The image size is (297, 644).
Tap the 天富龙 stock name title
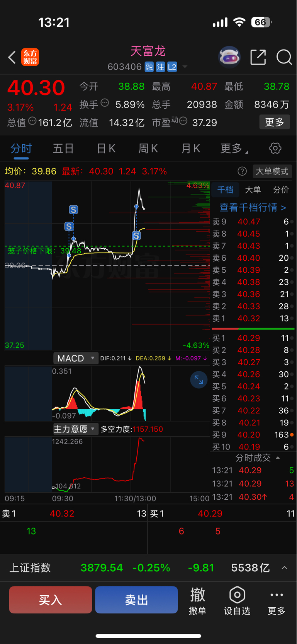(148, 51)
